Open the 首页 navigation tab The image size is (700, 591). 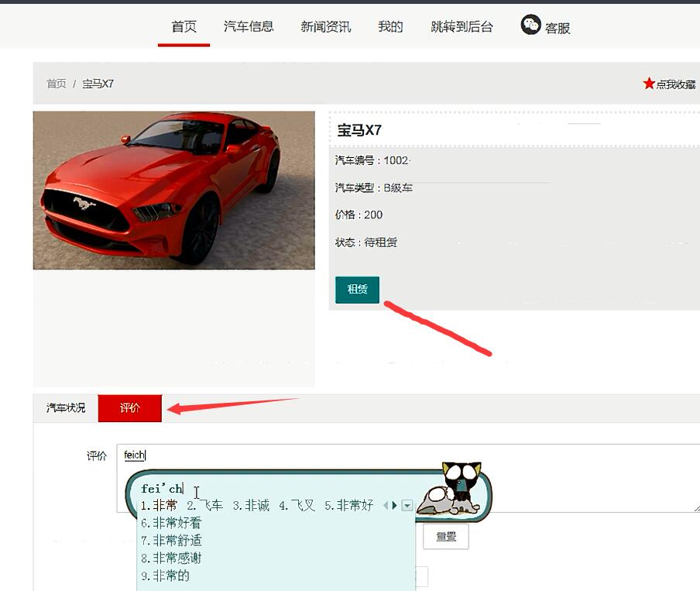pyautogui.click(x=184, y=27)
